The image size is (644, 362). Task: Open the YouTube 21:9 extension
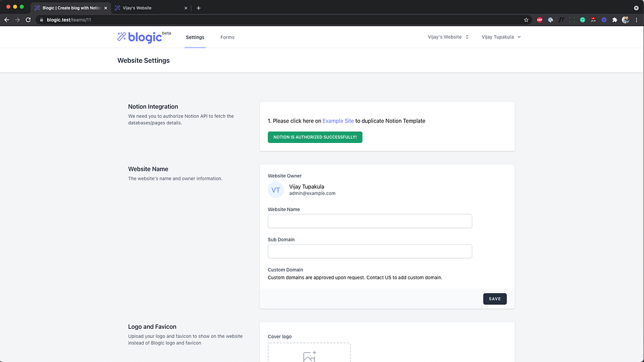(x=593, y=20)
